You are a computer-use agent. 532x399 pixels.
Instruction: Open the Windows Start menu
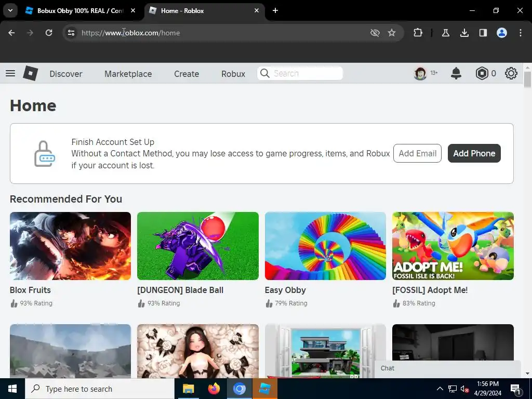12,389
